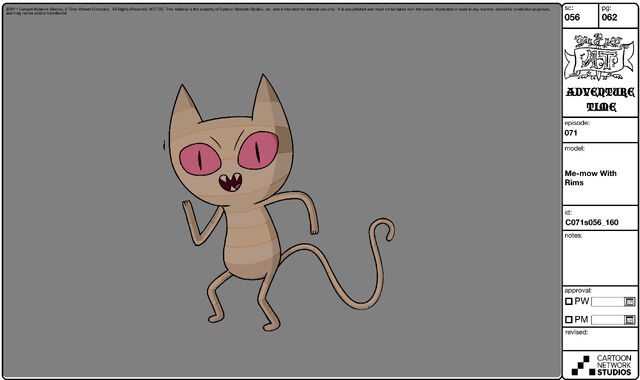Click the Adventure Time crest logo
This screenshot has width=640, height=380.
[x=600, y=57]
